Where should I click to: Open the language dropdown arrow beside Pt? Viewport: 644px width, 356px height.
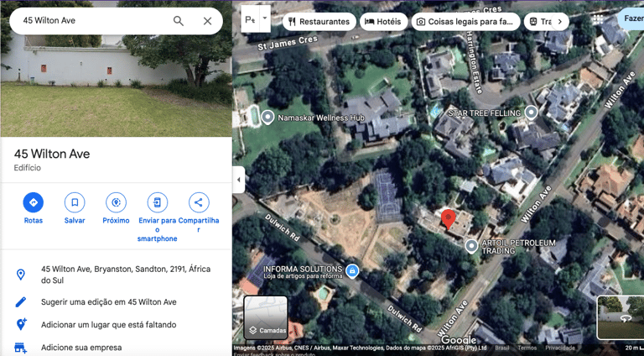pyautogui.click(x=265, y=18)
